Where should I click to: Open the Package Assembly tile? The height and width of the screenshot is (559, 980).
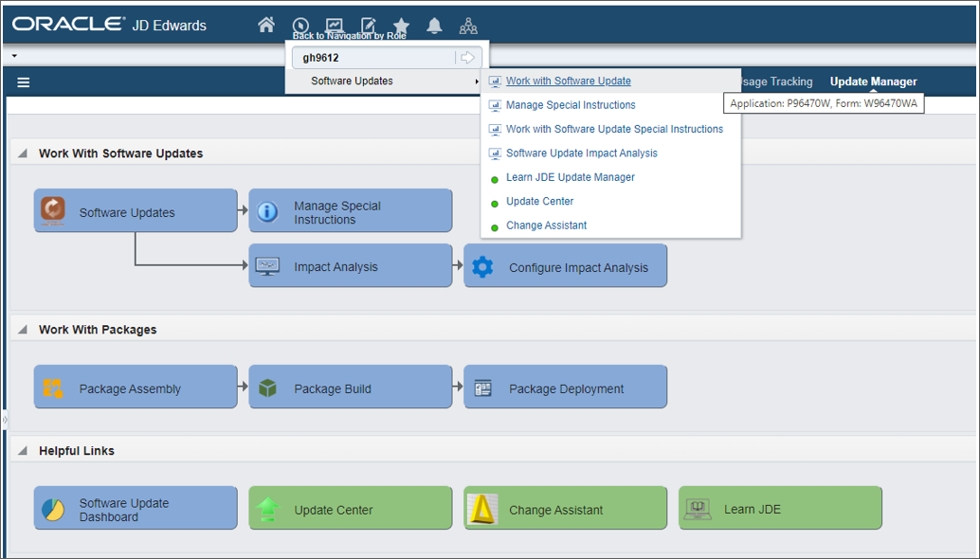coord(136,387)
